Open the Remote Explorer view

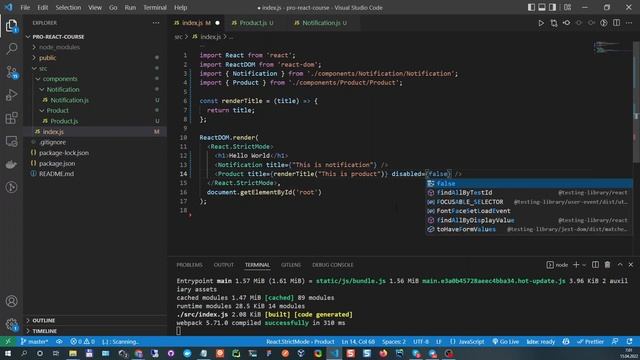(x=11, y=141)
